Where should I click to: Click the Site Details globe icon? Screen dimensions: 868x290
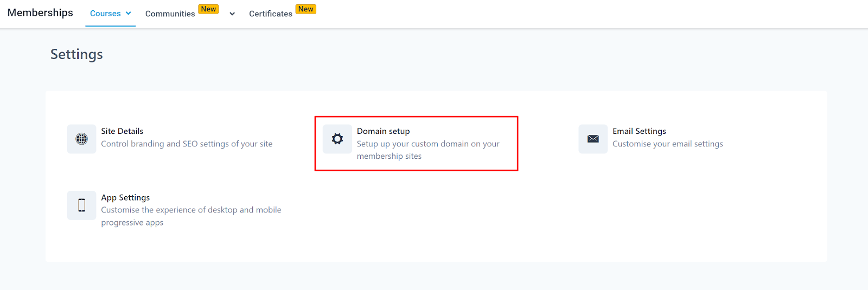[x=81, y=139]
